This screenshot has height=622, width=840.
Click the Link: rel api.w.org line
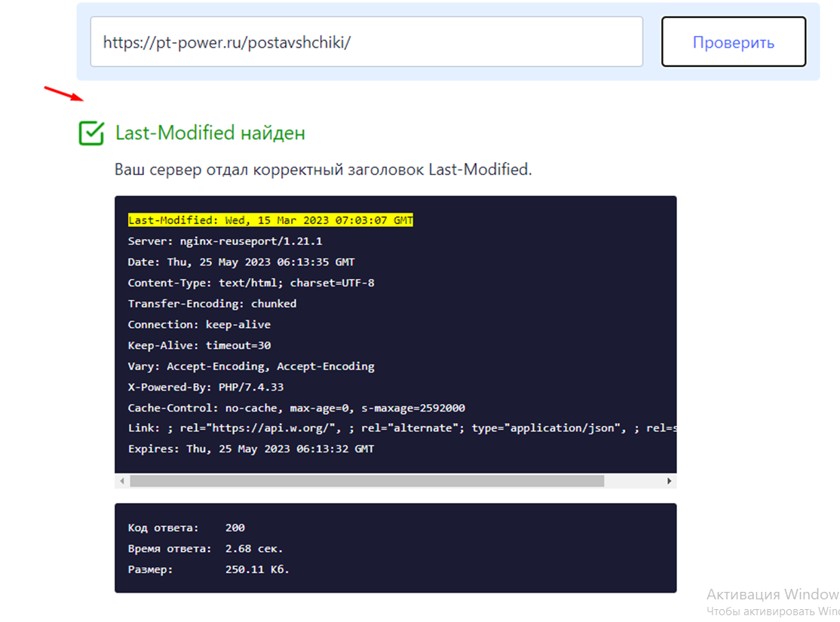coord(402,428)
